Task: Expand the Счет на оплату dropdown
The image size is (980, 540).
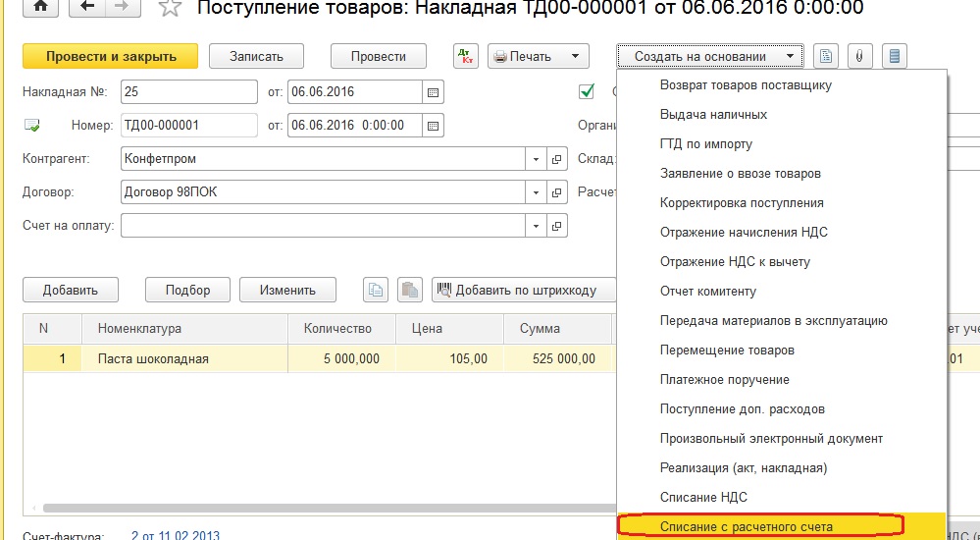Action: [x=536, y=226]
